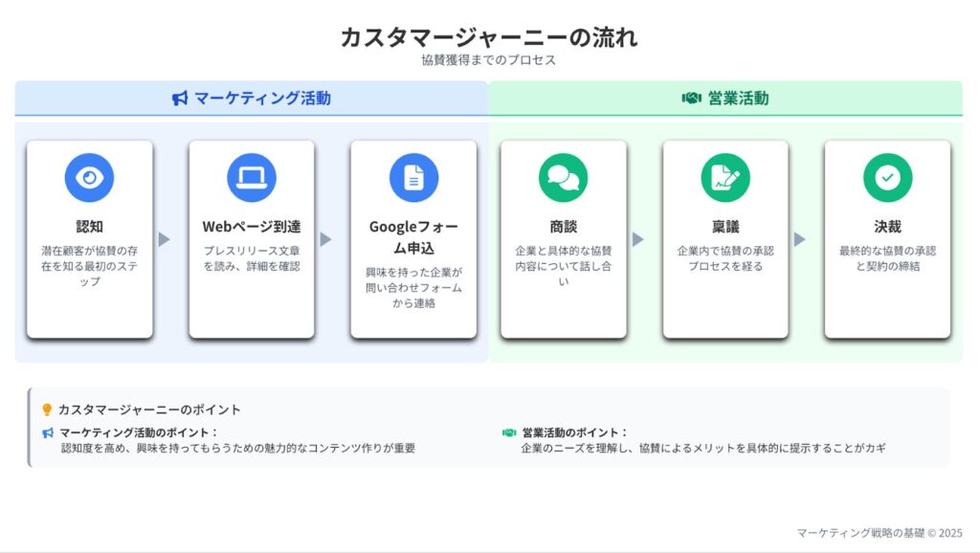Click the Googleフォーム申込 card title
The image size is (980, 553).
(413, 237)
